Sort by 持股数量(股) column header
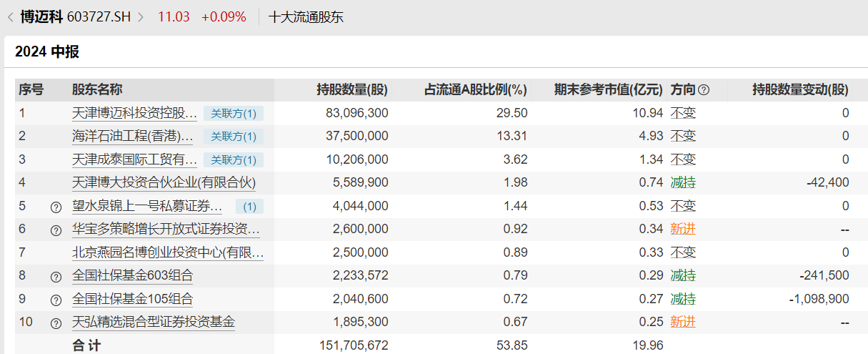This screenshot has width=868, height=354. 352,90
